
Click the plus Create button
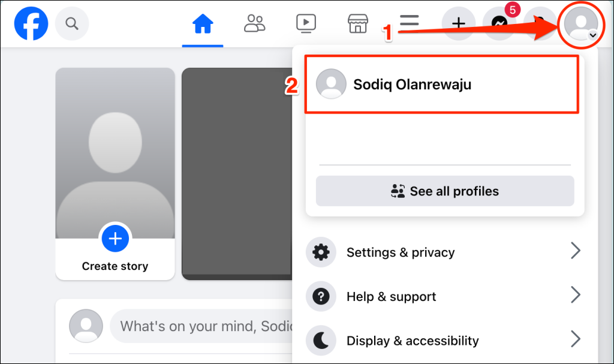[459, 24]
